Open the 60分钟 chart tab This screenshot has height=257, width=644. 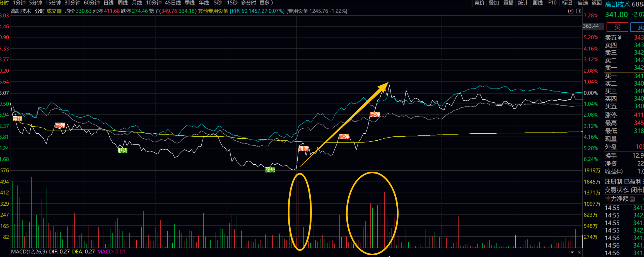(92, 3)
